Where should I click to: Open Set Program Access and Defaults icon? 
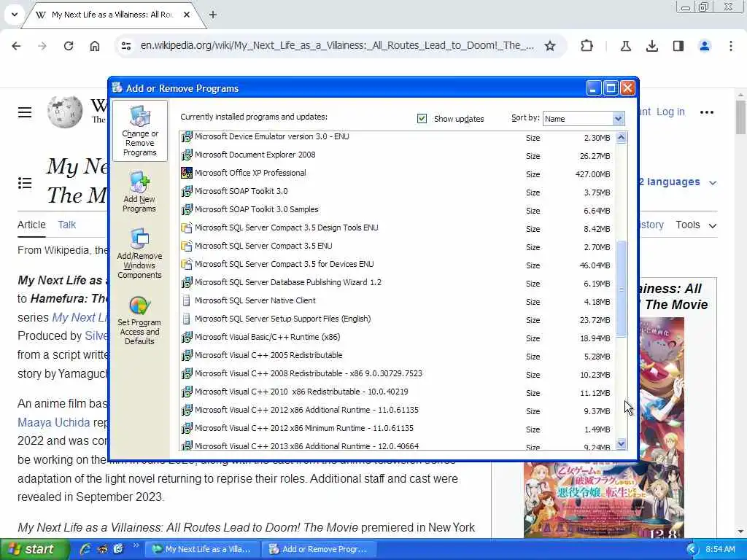click(139, 306)
